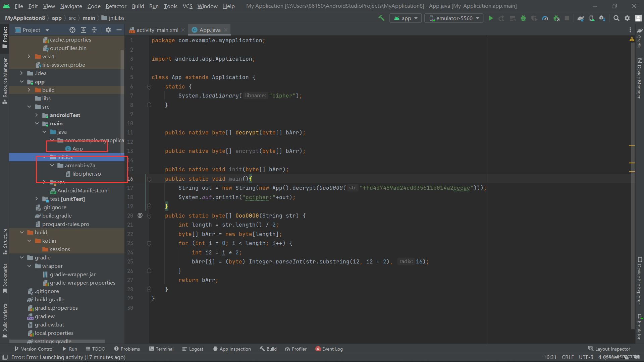The width and height of the screenshot is (644, 362).
Task: Click the Run button to execute app
Action: point(491,18)
